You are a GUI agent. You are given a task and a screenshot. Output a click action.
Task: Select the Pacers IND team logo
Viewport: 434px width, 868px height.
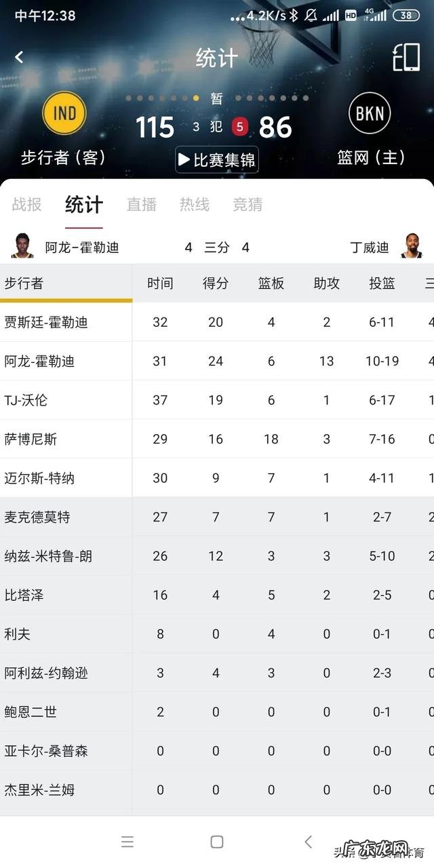[64, 113]
